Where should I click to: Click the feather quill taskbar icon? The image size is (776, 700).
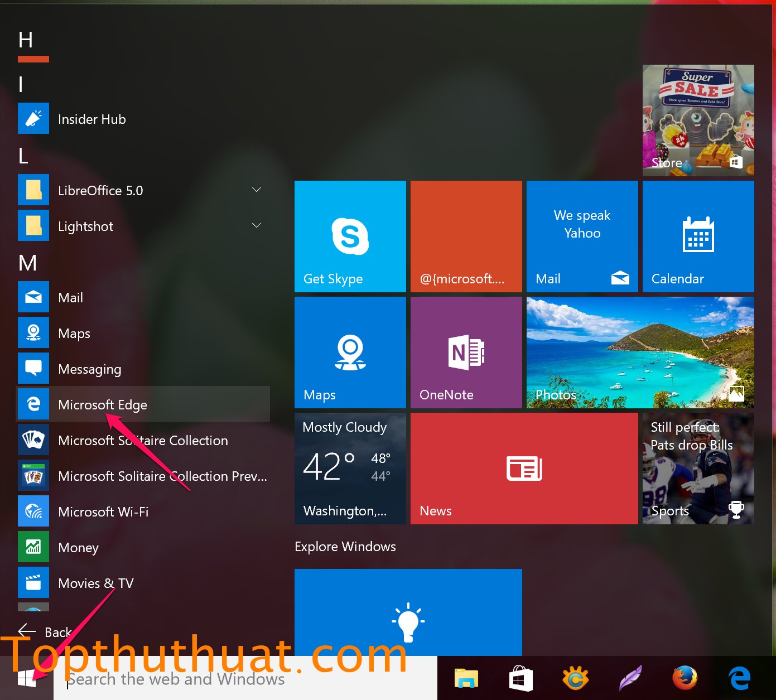click(x=630, y=679)
